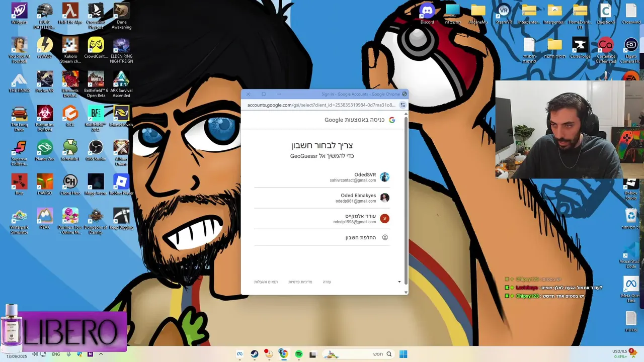
Task: Pick the account odedp1998@gmail.com
Action: (322, 219)
